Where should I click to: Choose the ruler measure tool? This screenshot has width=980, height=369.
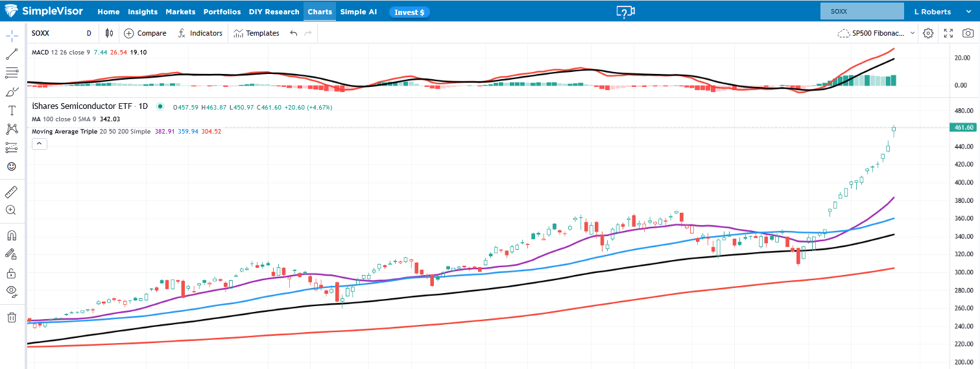12,192
